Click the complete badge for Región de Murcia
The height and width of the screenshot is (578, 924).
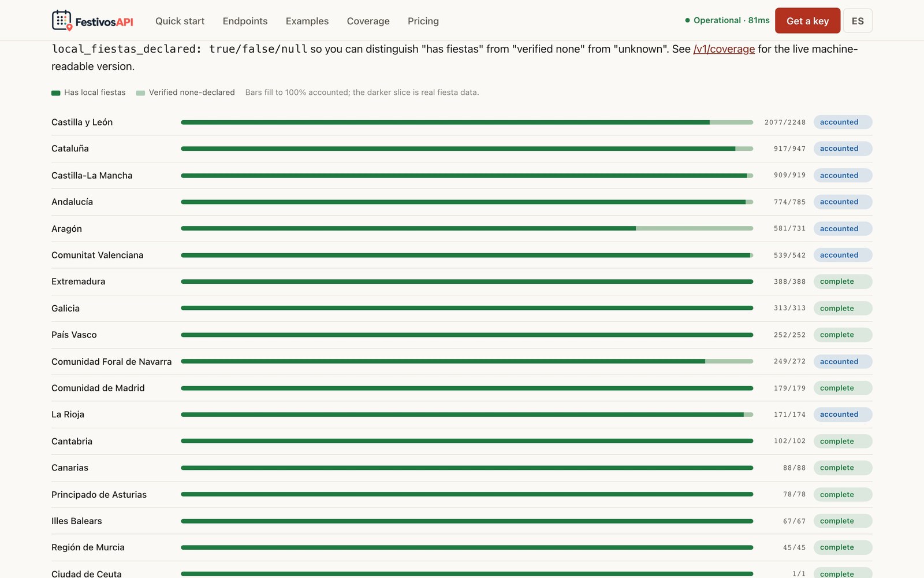843,547
